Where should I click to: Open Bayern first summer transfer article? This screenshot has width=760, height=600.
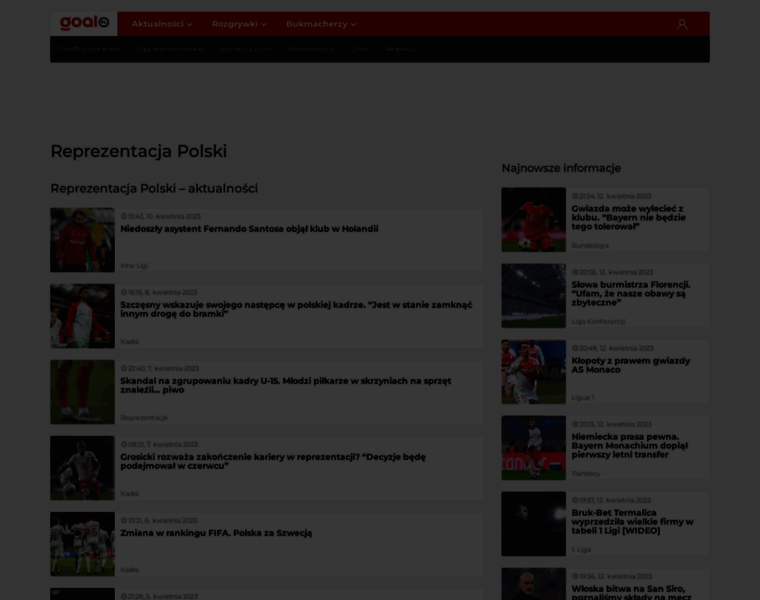[x=630, y=446]
